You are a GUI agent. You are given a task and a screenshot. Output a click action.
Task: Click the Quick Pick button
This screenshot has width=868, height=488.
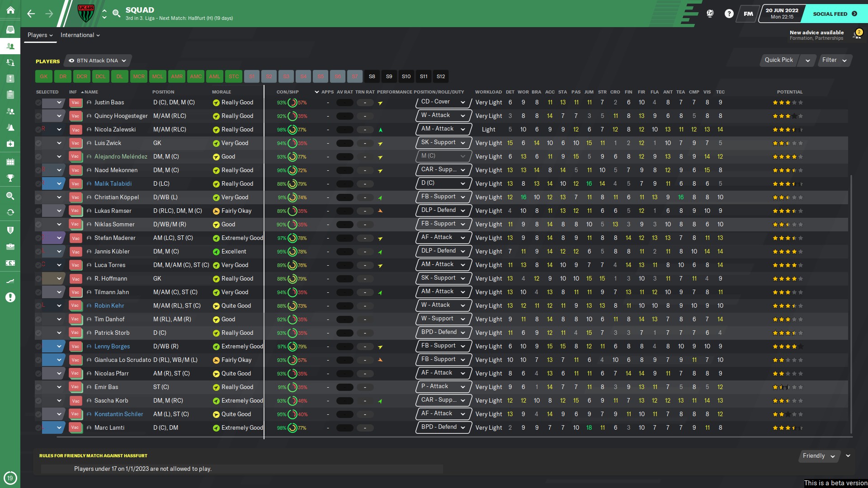pos(778,60)
